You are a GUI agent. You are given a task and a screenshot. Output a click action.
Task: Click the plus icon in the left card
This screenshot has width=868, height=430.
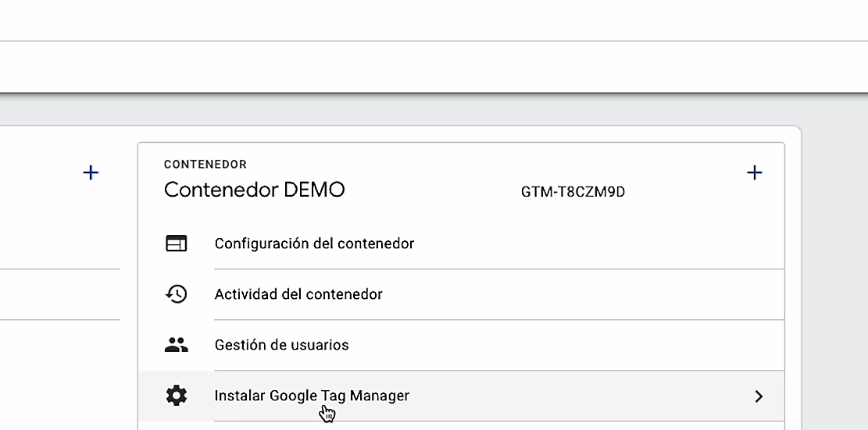click(x=91, y=172)
